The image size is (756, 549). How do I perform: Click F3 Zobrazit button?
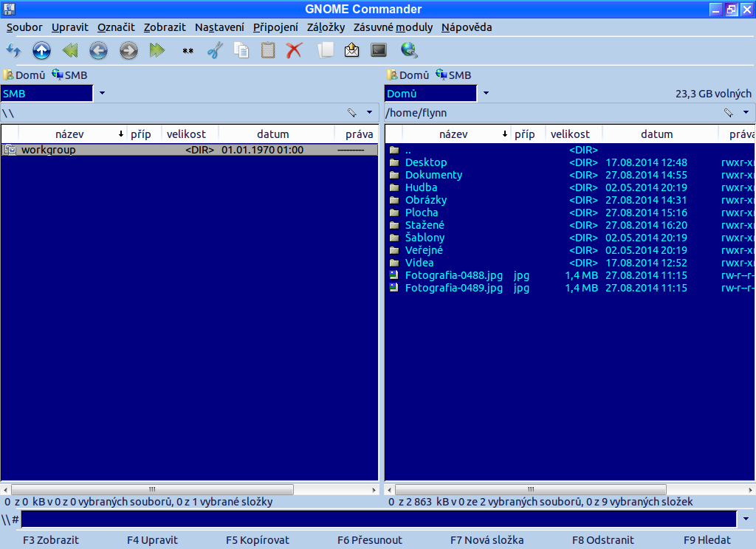tap(51, 540)
